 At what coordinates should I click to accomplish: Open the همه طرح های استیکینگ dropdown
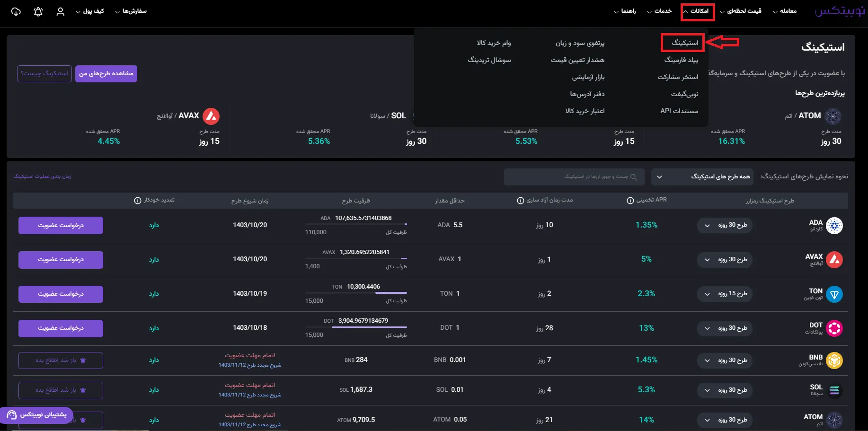click(702, 176)
